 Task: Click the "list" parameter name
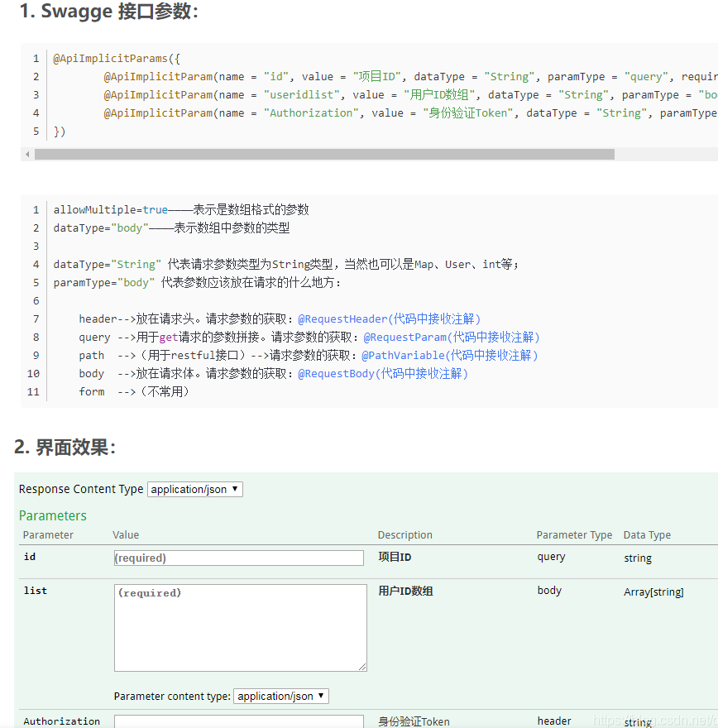(36, 591)
